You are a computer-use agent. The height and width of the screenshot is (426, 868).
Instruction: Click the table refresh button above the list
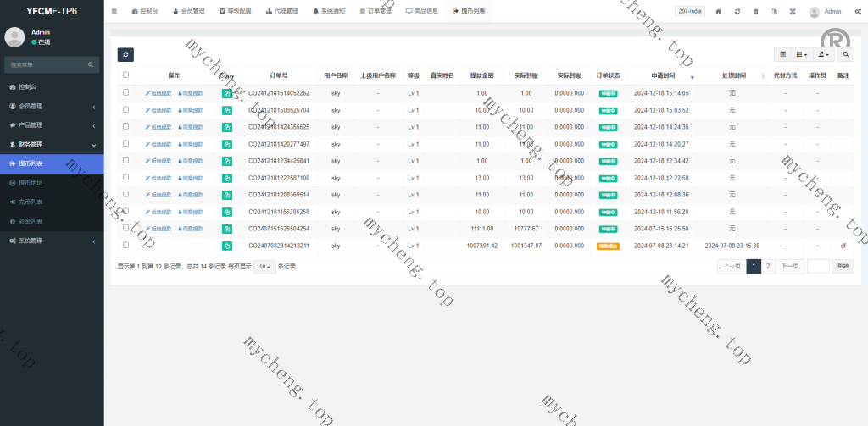coord(125,54)
